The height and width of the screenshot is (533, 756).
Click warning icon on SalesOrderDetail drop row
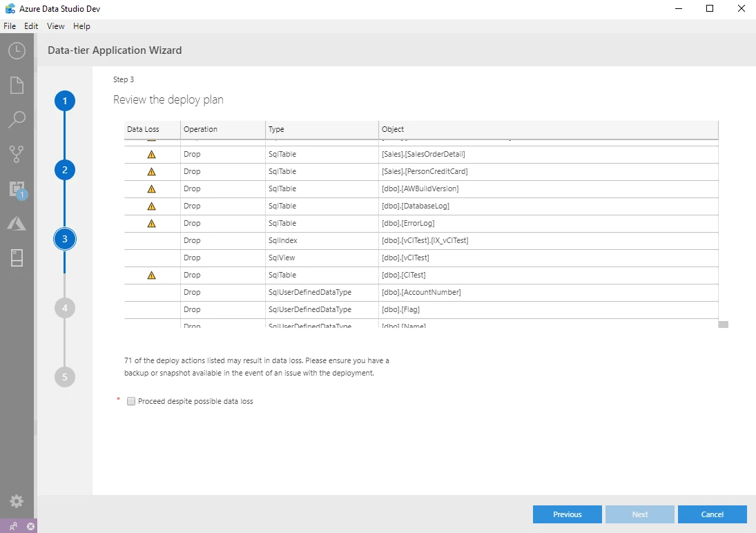(152, 154)
